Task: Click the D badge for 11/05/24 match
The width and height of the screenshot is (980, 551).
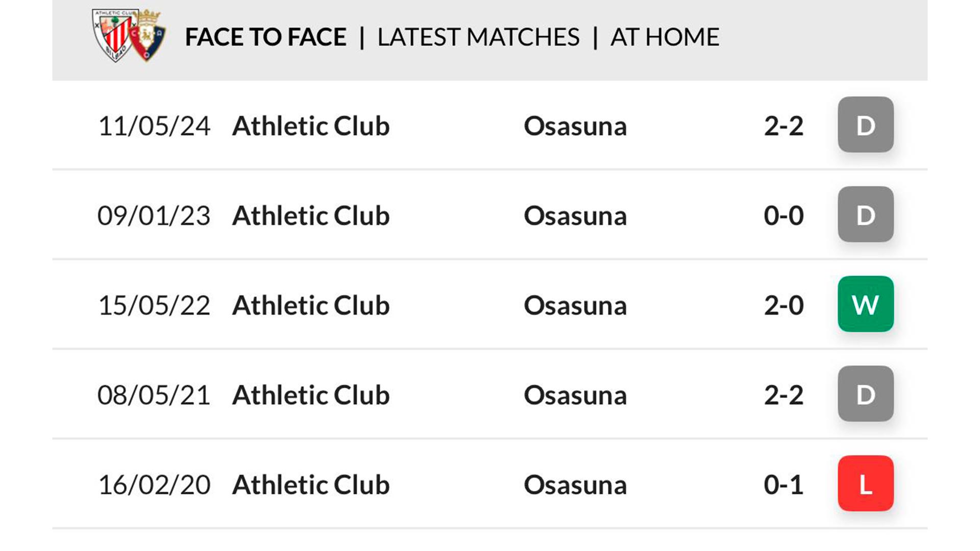Action: 866,124
